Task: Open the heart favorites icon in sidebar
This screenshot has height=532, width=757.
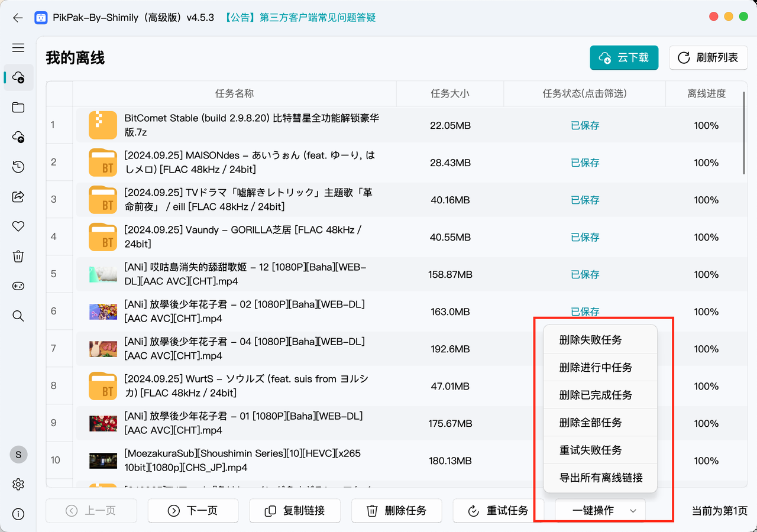Action: [x=18, y=226]
